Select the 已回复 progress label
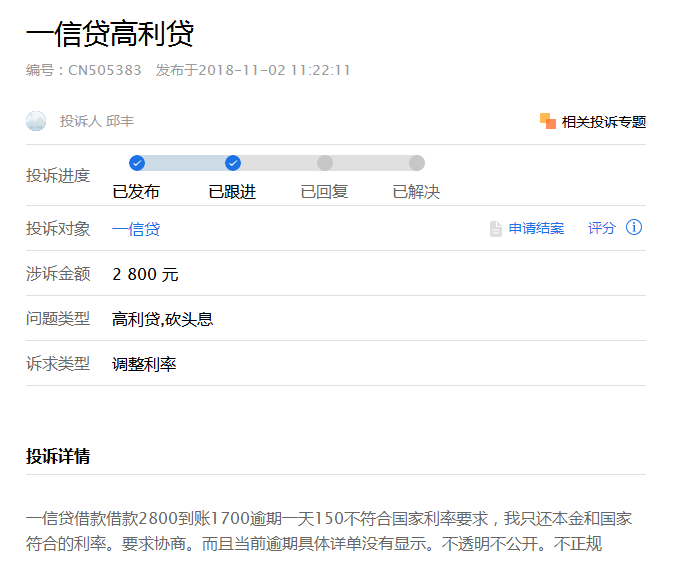694x567 pixels. pos(324,192)
